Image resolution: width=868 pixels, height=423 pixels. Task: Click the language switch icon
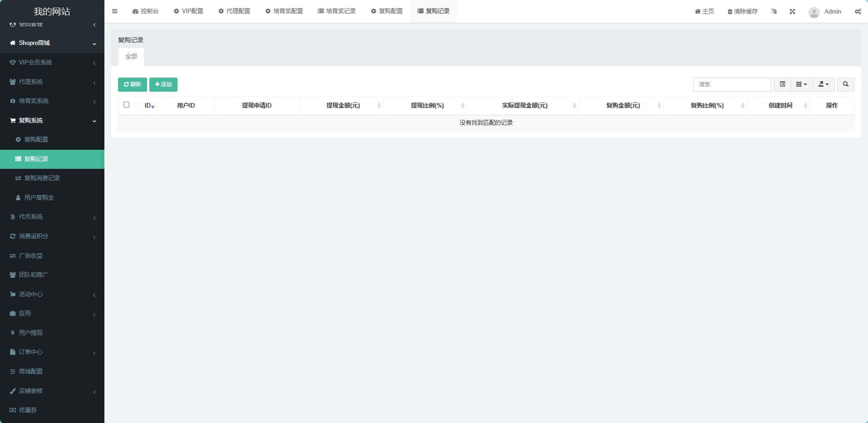[x=774, y=11]
